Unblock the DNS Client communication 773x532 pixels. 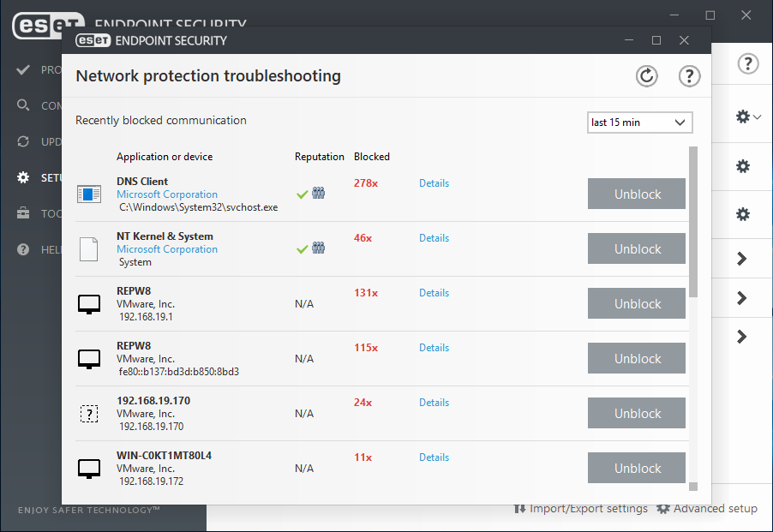(637, 194)
